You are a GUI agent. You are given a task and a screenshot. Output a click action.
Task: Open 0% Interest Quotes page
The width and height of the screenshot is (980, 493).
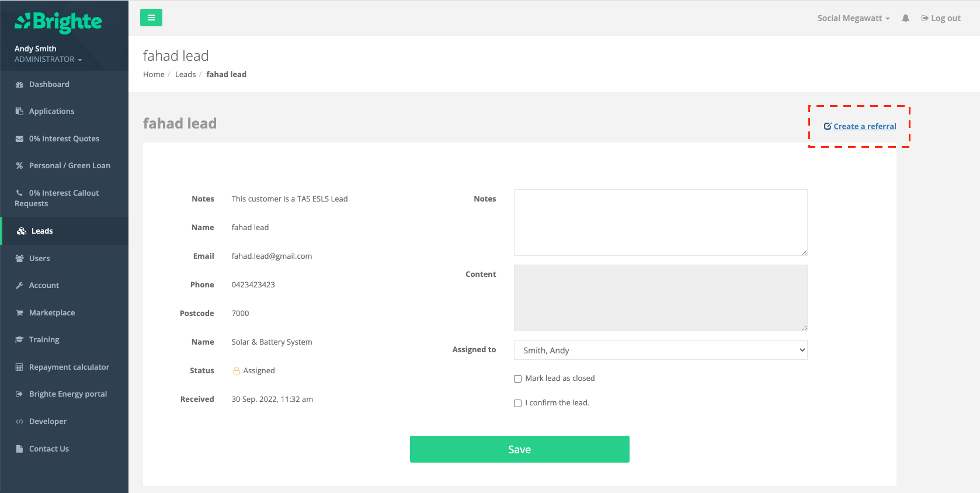[64, 139]
